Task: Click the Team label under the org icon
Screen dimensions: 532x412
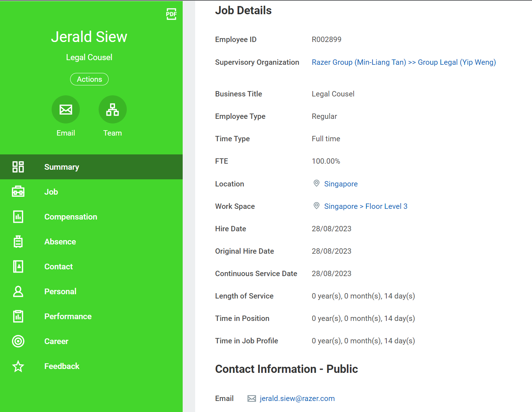Action: coord(113,133)
